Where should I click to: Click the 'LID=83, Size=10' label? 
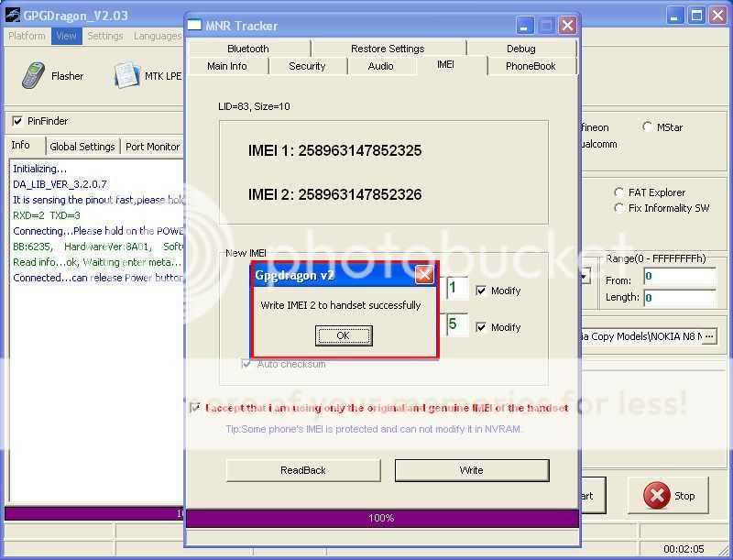[254, 106]
